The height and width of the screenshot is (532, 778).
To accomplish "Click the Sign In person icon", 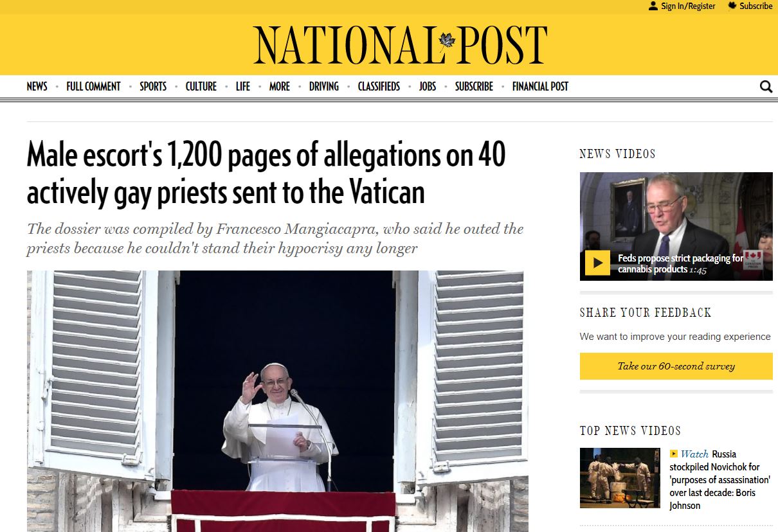I will [x=653, y=6].
